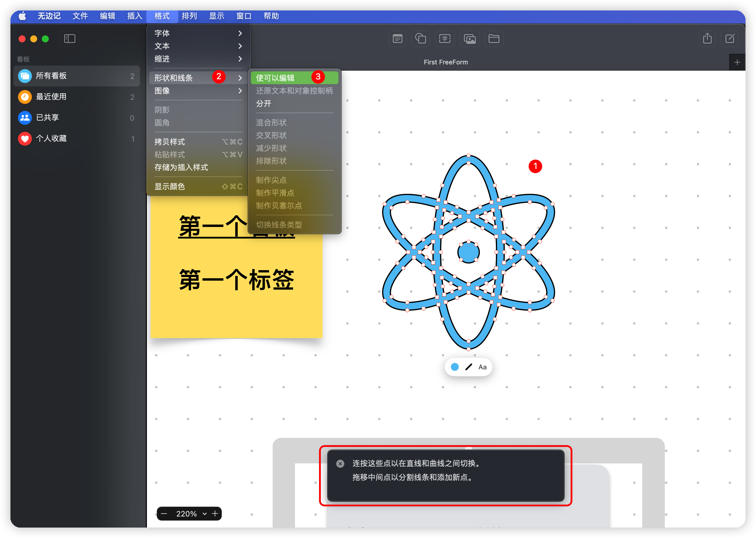Open the zoom level dropdown chevron

pos(204,514)
